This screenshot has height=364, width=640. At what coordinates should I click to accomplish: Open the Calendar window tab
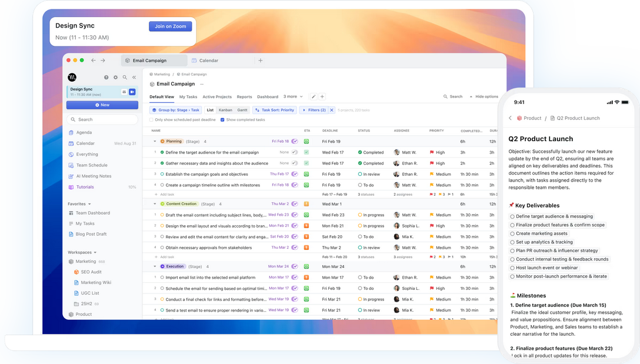point(208,61)
